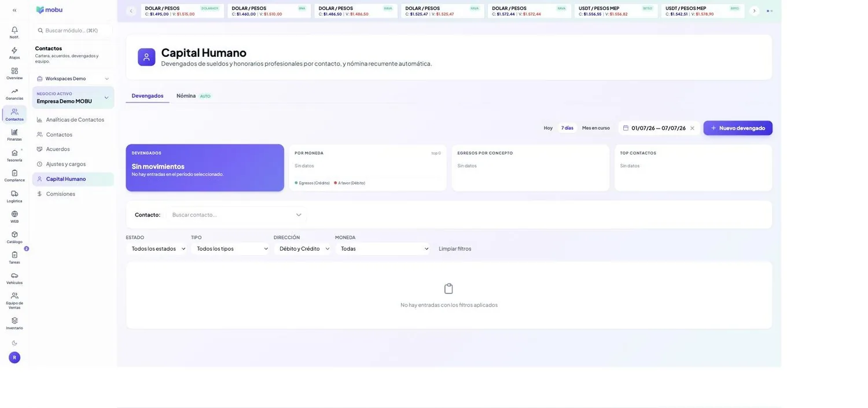Viewport: 868px width, 408px height.
Task: Open Catálogo box icon
Action: tap(14, 237)
